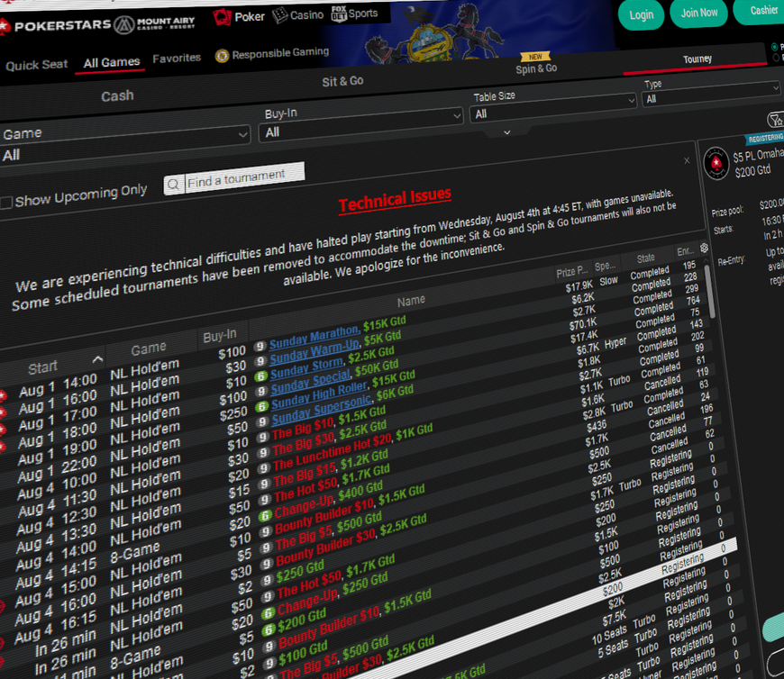This screenshot has height=679, width=784.
Task: Open the table column settings gear
Action: point(705,248)
